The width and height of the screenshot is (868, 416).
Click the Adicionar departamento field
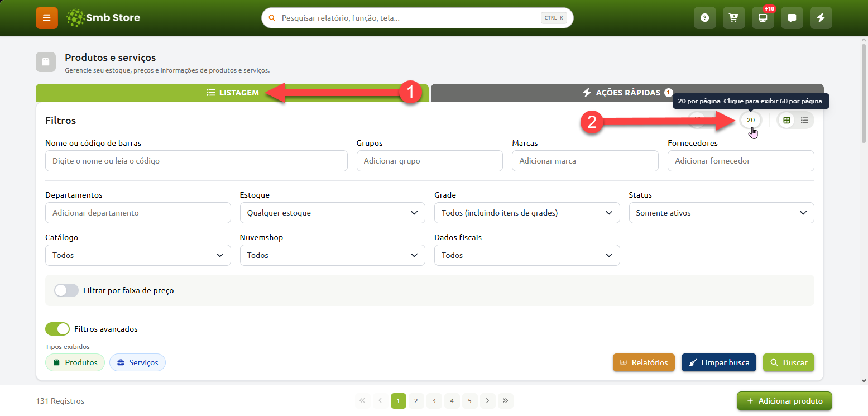[138, 213]
